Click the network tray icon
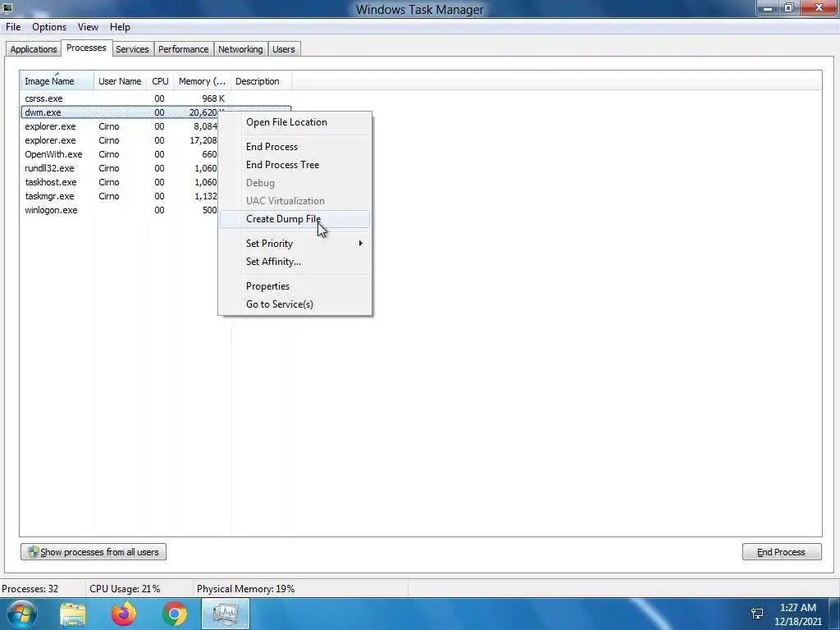This screenshot has height=630, width=840. pyautogui.click(x=757, y=614)
